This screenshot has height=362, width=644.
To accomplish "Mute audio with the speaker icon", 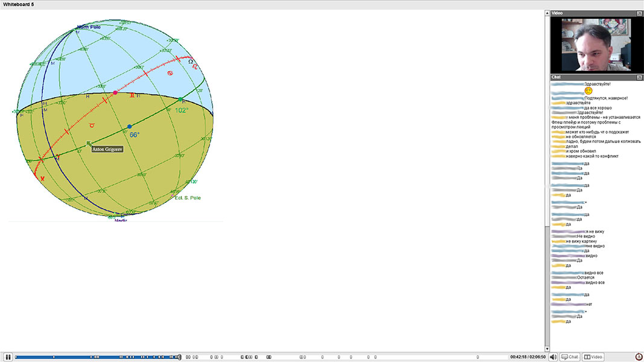I will pyautogui.click(x=553, y=357).
